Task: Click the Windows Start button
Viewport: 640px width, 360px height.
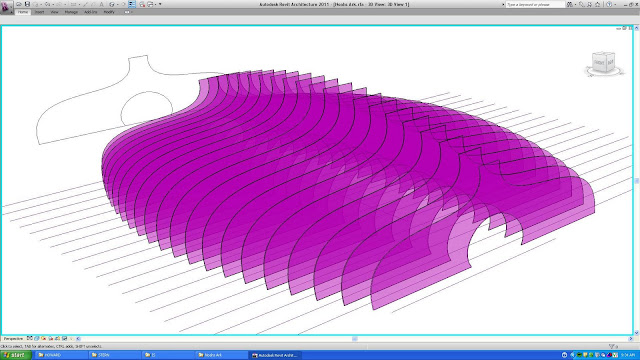Action: pyautogui.click(x=16, y=355)
